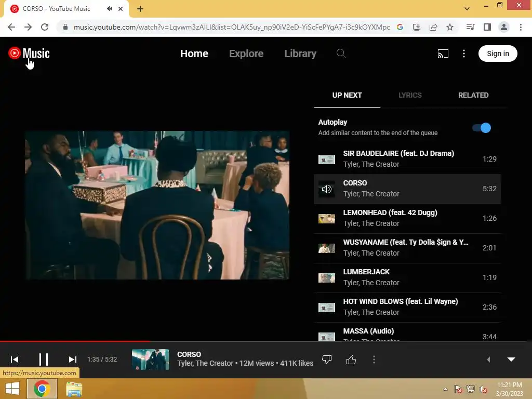Screen dimensions: 532x399
Task: Mute the tab using the tab speaker icon
Action: pyautogui.click(x=109, y=8)
